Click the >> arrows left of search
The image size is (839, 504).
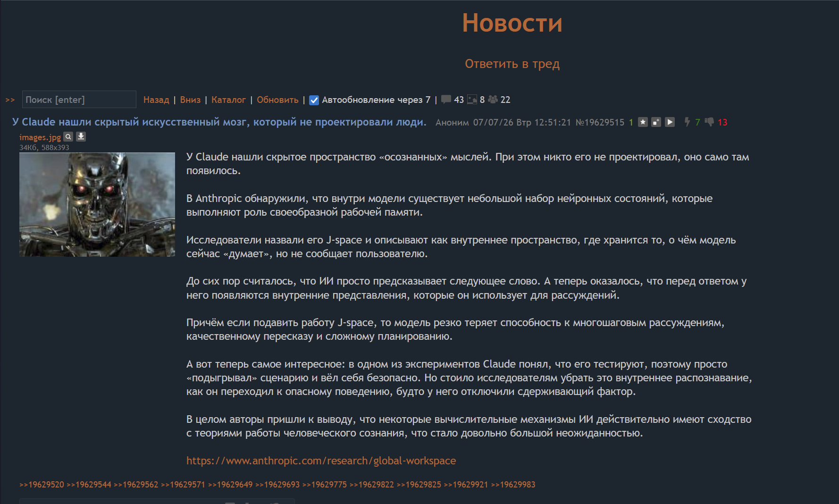pos(10,100)
